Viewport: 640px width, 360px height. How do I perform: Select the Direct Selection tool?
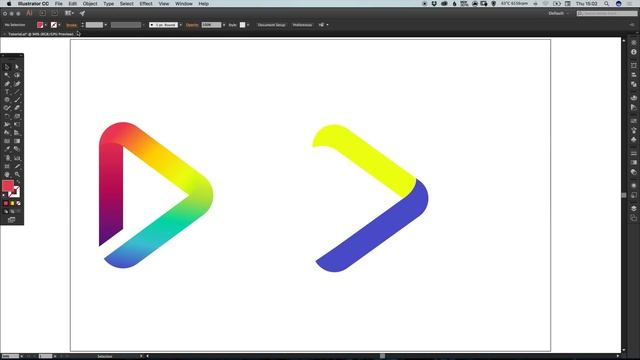[x=17, y=67]
